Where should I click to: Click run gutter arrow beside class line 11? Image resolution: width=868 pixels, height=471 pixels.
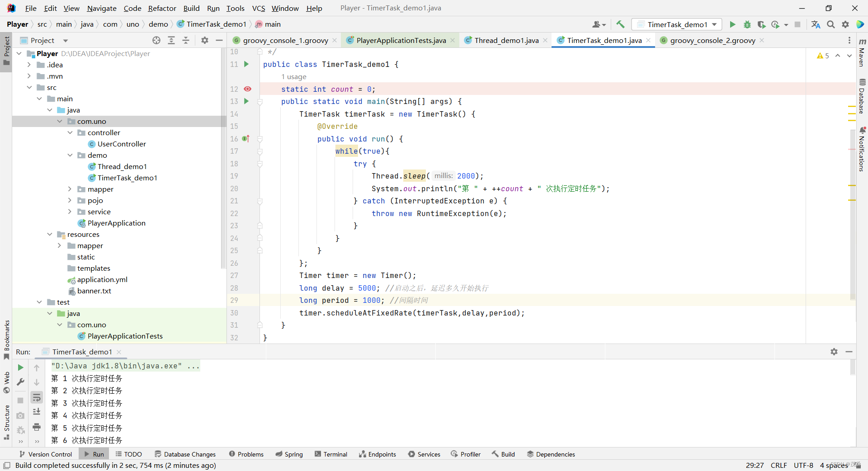pos(246,64)
